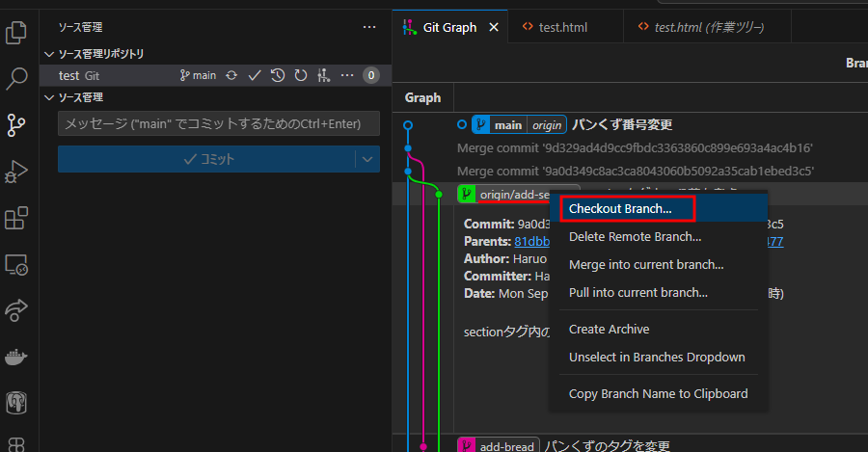
Task: Open the Extensions view
Action: (16, 218)
